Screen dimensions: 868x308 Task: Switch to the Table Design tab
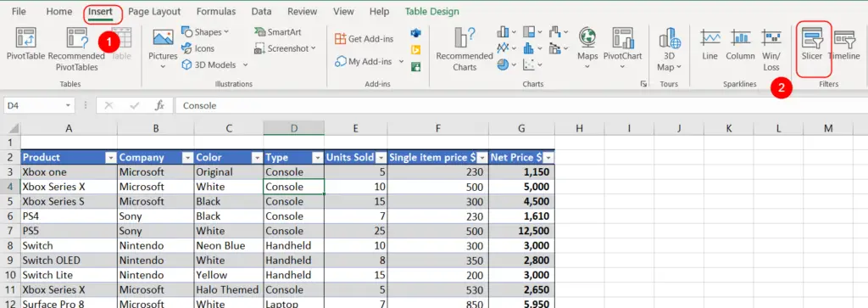(x=431, y=11)
